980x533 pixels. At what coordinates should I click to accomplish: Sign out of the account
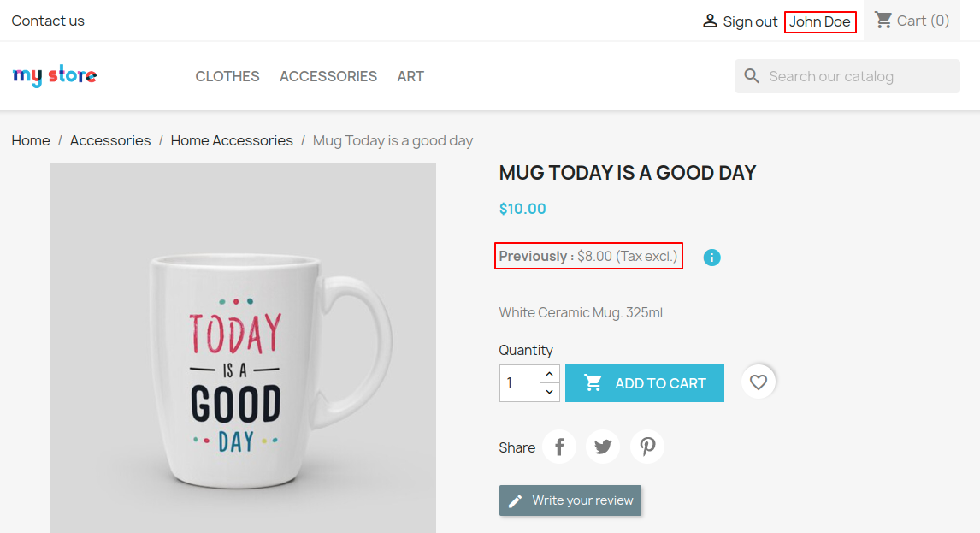[740, 21]
